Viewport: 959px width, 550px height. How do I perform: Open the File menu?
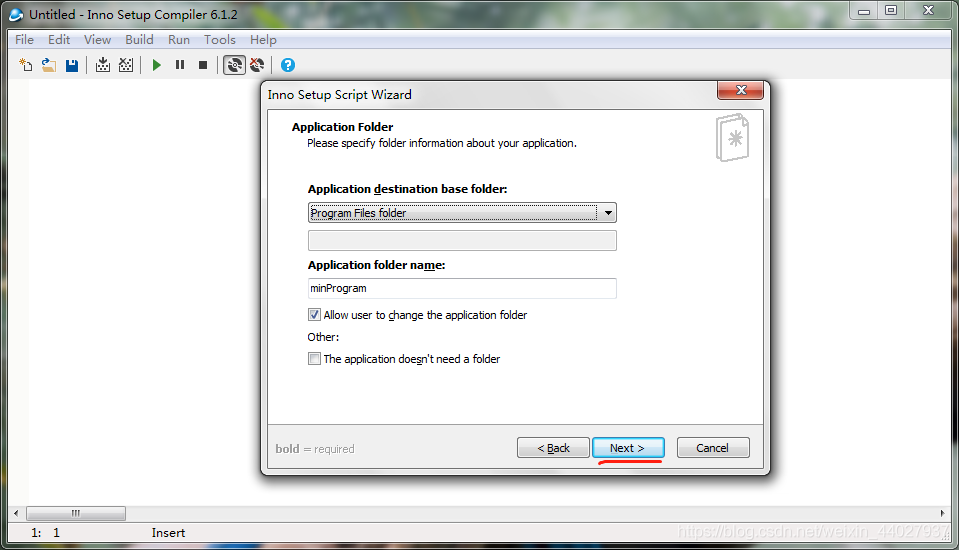tap(24, 40)
